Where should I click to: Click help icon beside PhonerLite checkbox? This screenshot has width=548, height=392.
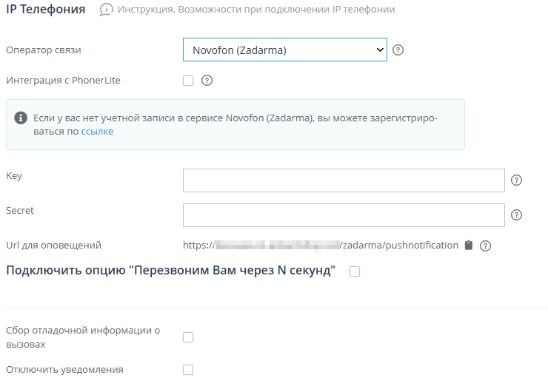click(x=207, y=81)
